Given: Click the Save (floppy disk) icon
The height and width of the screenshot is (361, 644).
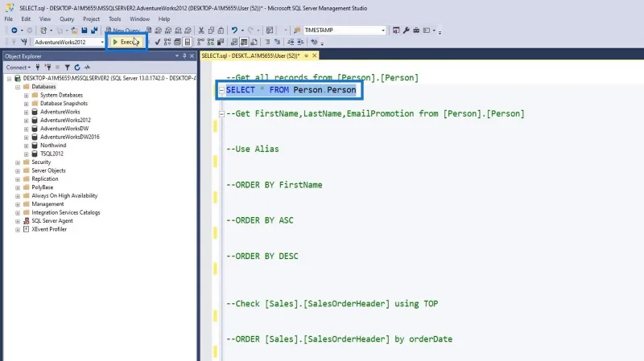Looking at the screenshot, I should pos(85,31).
